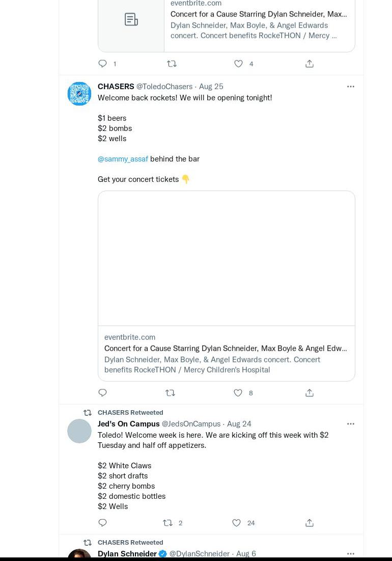Image resolution: width=392 pixels, height=561 pixels.
Task: Open more options for Jed's On Campus tweet
Action: click(x=351, y=424)
